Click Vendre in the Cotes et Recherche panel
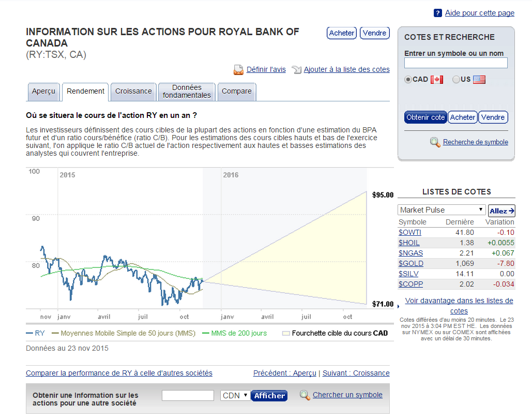Image resolution: width=532 pixels, height=419 pixels. click(x=493, y=117)
